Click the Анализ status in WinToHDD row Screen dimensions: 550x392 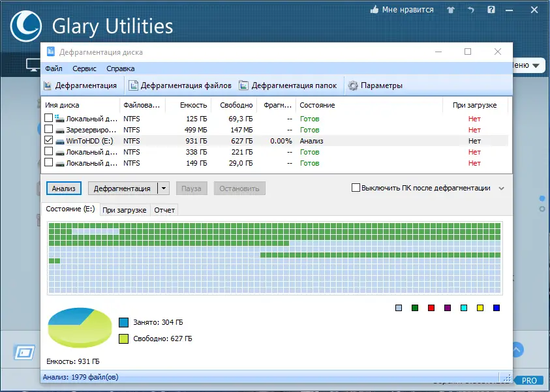311,141
